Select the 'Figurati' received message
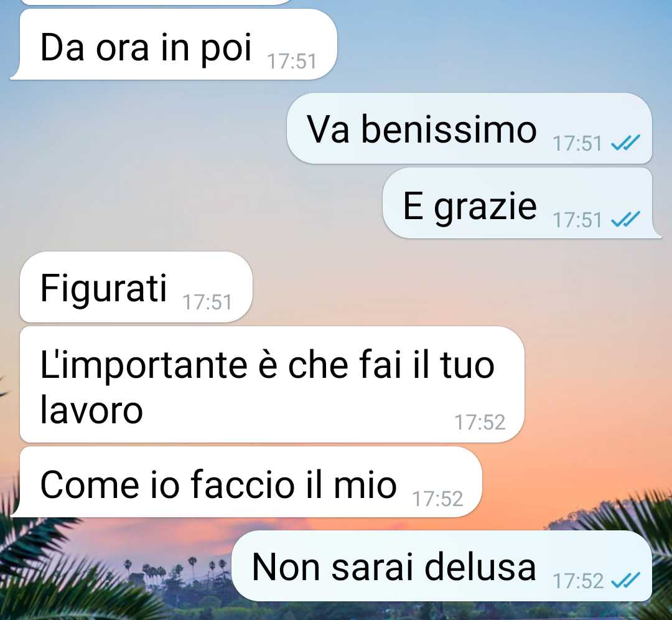Image resolution: width=672 pixels, height=620 pixels. 136,287
